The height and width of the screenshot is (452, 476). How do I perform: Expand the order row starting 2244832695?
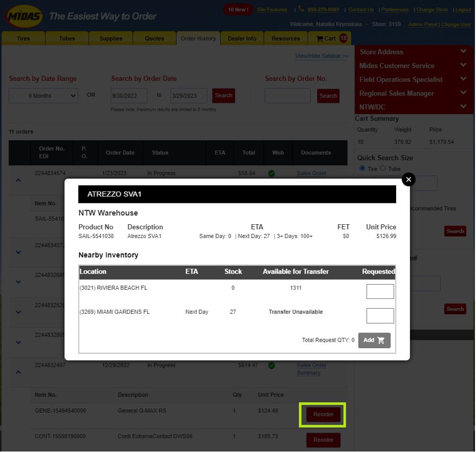pyautogui.click(x=18, y=282)
